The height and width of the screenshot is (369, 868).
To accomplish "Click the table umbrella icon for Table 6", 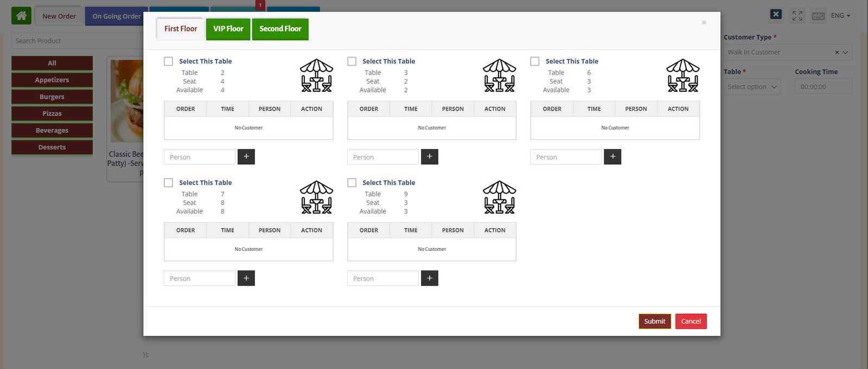I will point(682,75).
